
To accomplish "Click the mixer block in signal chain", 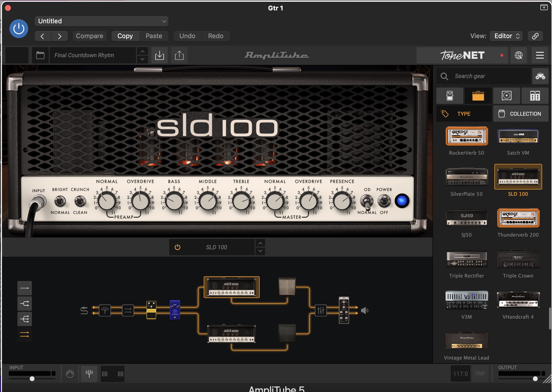I will pyautogui.click(x=321, y=310).
